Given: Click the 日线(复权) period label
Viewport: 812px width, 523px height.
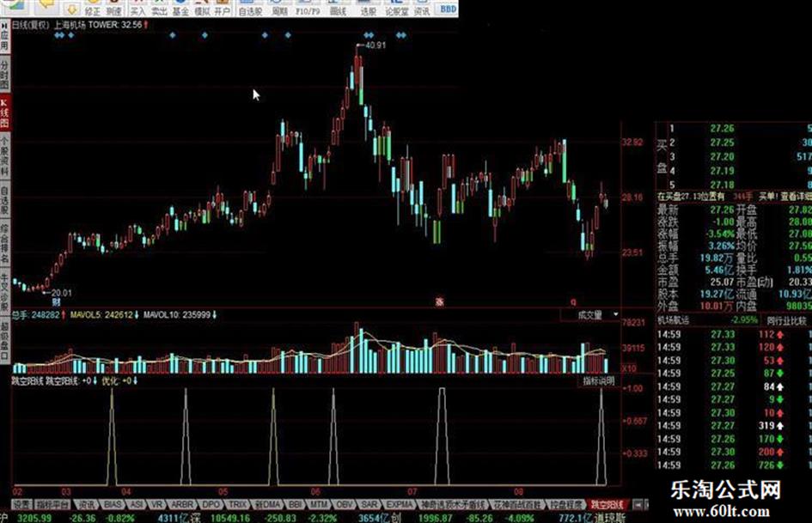Looking at the screenshot, I should point(31,24).
